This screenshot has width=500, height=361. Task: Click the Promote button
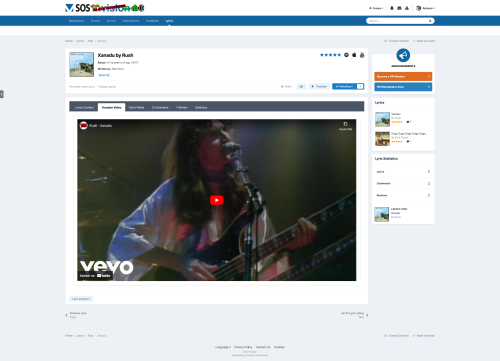coord(319,86)
